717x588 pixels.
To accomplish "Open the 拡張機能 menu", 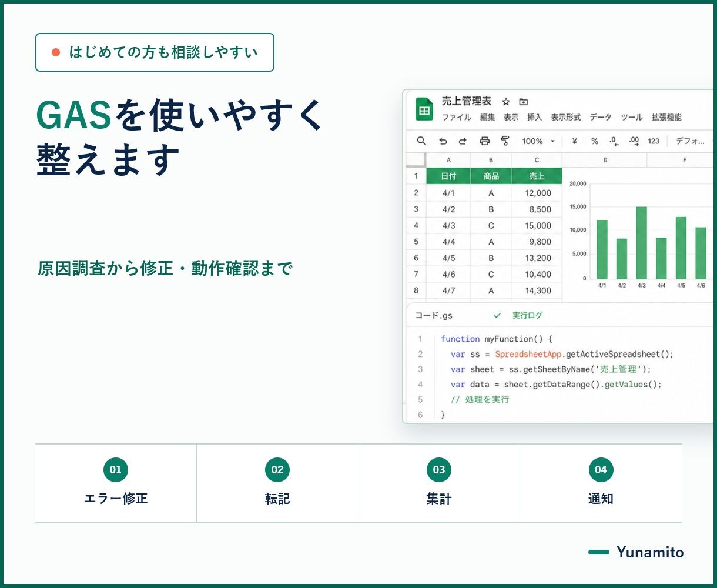I will click(666, 118).
